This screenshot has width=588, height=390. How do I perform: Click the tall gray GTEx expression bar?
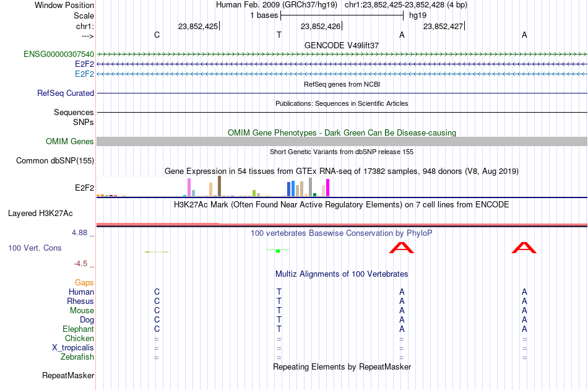pyautogui.click(x=311, y=187)
